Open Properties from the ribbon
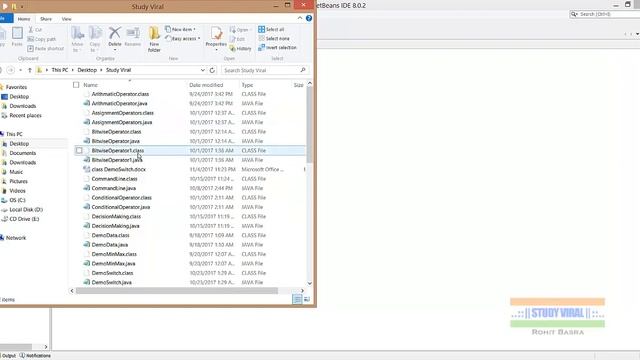 tap(216, 37)
